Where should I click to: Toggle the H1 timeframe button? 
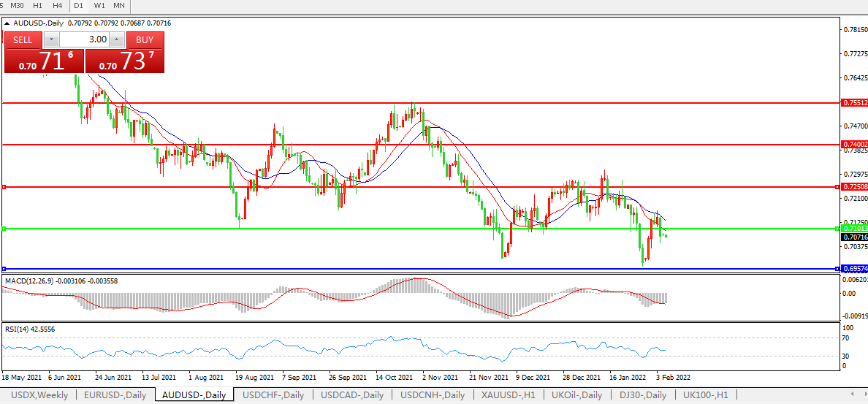[37, 6]
